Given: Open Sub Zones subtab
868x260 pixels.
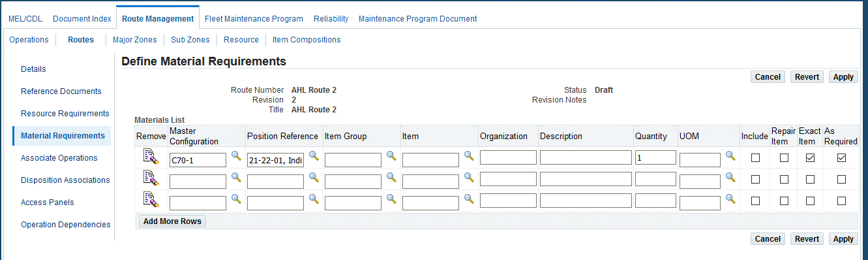Looking at the screenshot, I should pos(190,40).
